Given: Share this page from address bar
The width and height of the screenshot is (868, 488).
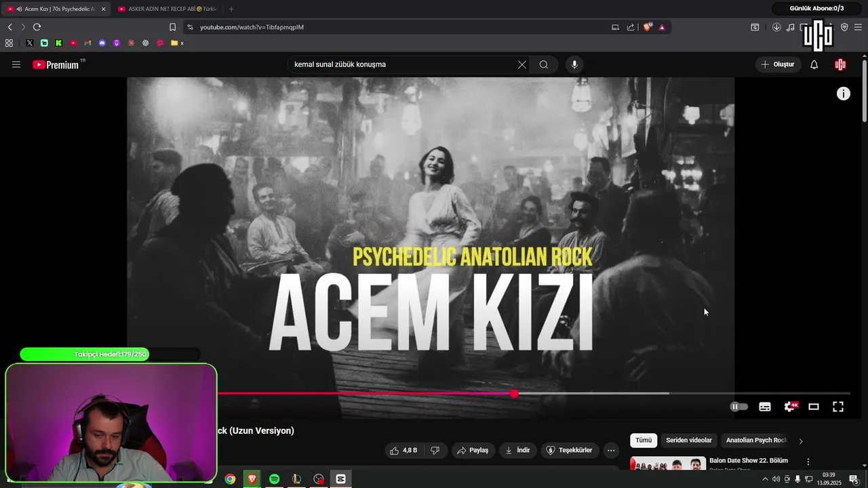Looking at the screenshot, I should pyautogui.click(x=631, y=27).
